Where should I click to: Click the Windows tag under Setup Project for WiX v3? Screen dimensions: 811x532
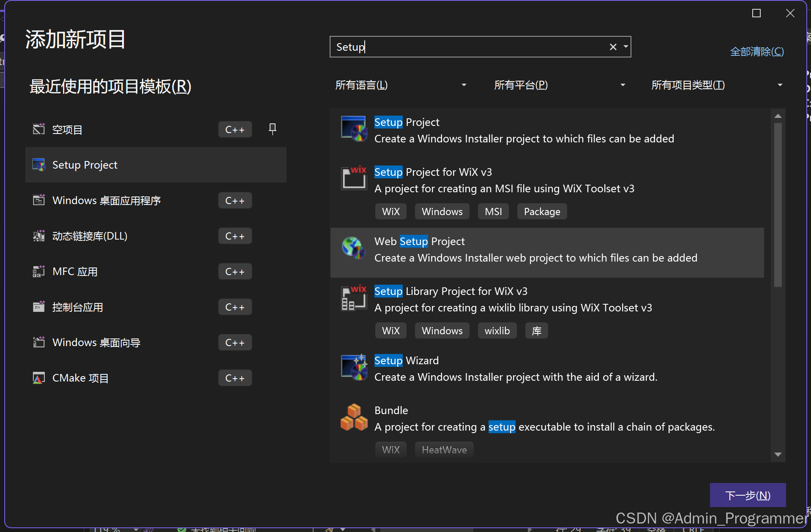tap(442, 211)
